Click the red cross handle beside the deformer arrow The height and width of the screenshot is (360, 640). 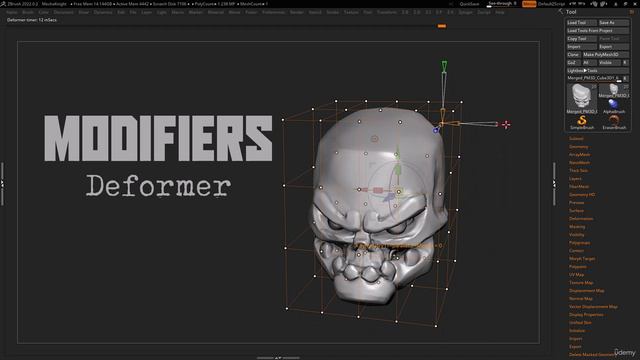click(506, 125)
